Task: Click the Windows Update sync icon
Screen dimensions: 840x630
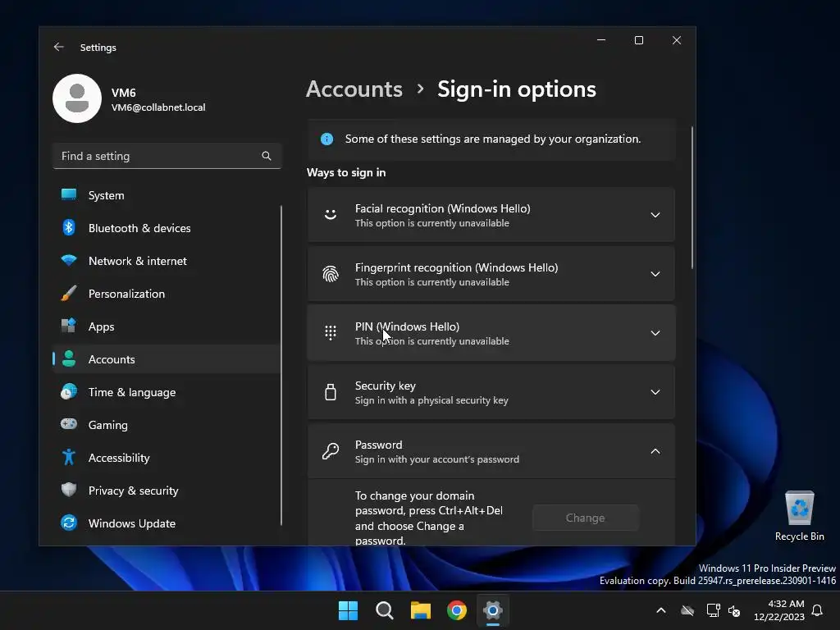Action: (x=69, y=523)
